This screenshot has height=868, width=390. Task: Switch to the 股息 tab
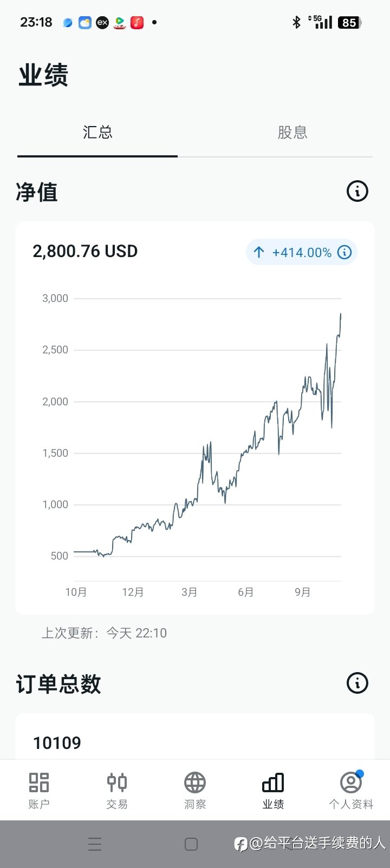point(292,133)
